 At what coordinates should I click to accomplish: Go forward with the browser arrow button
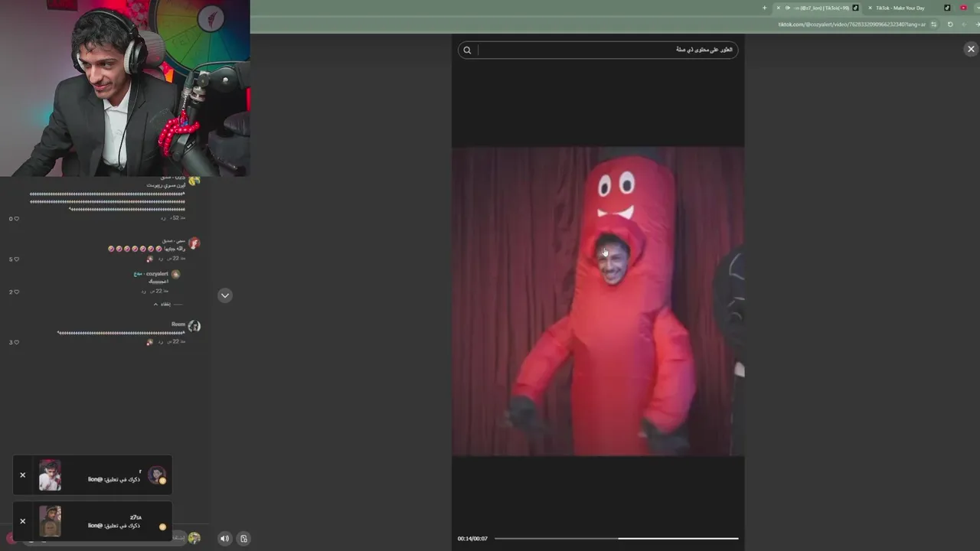(977, 24)
